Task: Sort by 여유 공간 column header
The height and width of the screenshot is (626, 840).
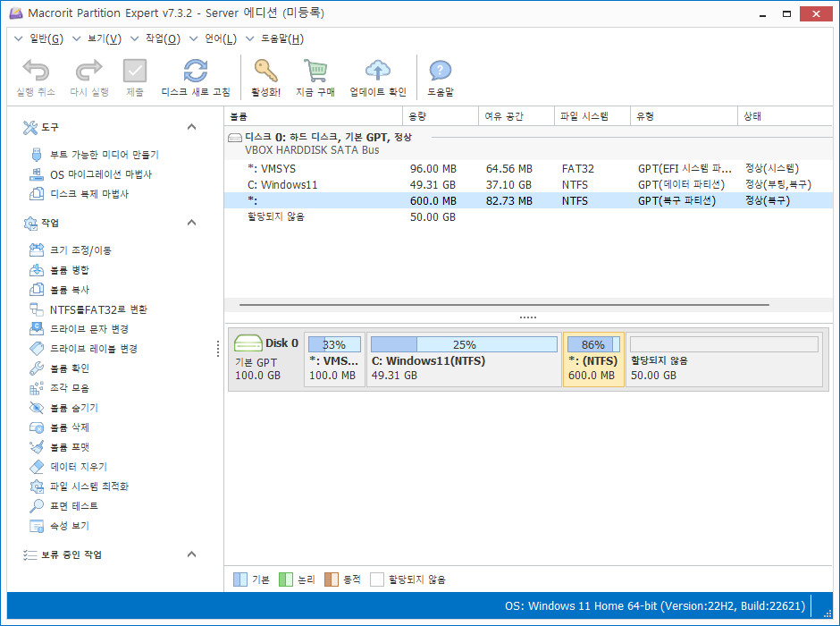Action: point(517,116)
